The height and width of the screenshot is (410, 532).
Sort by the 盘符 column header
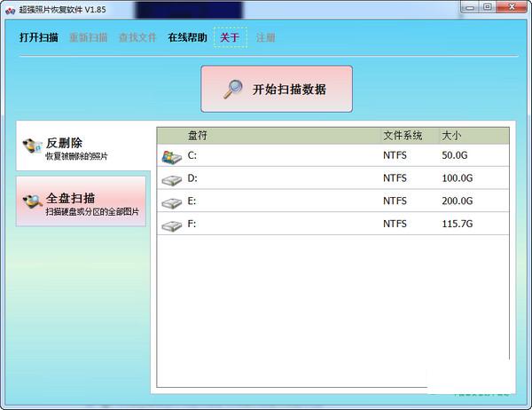pyautogui.click(x=197, y=136)
